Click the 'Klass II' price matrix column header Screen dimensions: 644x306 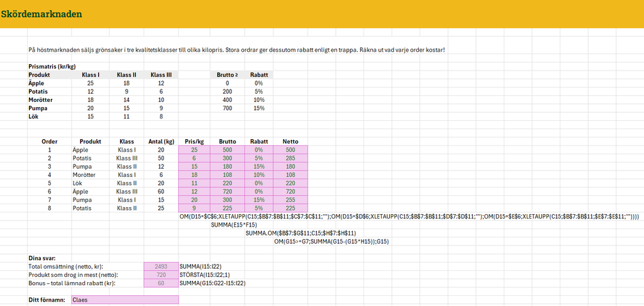tap(127, 75)
